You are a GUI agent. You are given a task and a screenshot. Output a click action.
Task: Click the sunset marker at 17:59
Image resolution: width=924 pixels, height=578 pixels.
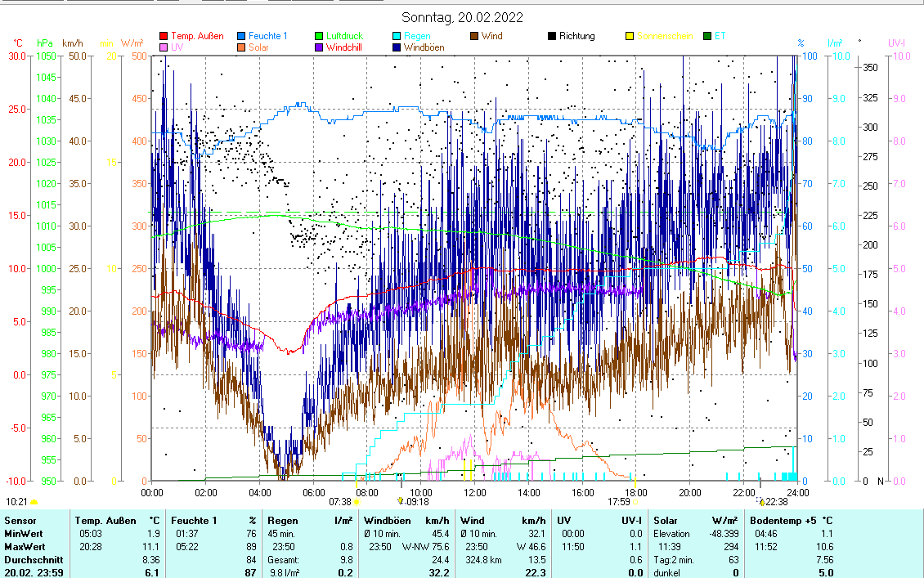pyautogui.click(x=635, y=502)
